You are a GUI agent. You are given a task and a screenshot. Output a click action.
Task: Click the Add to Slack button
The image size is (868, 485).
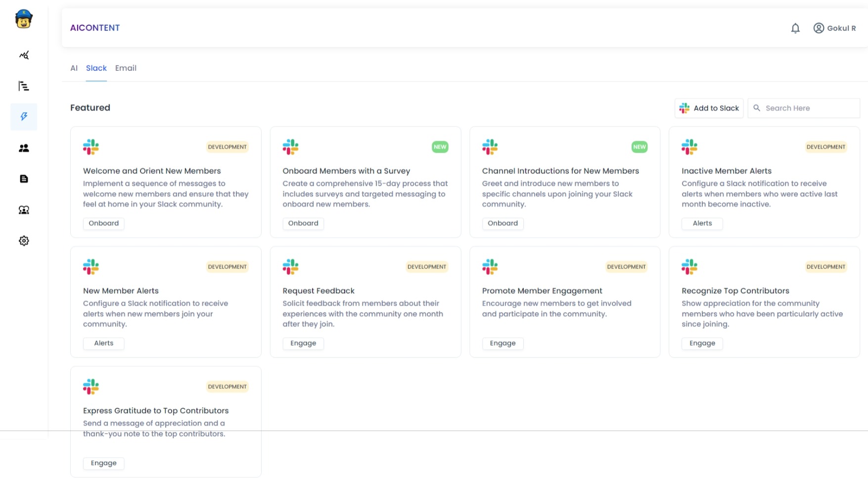point(709,108)
